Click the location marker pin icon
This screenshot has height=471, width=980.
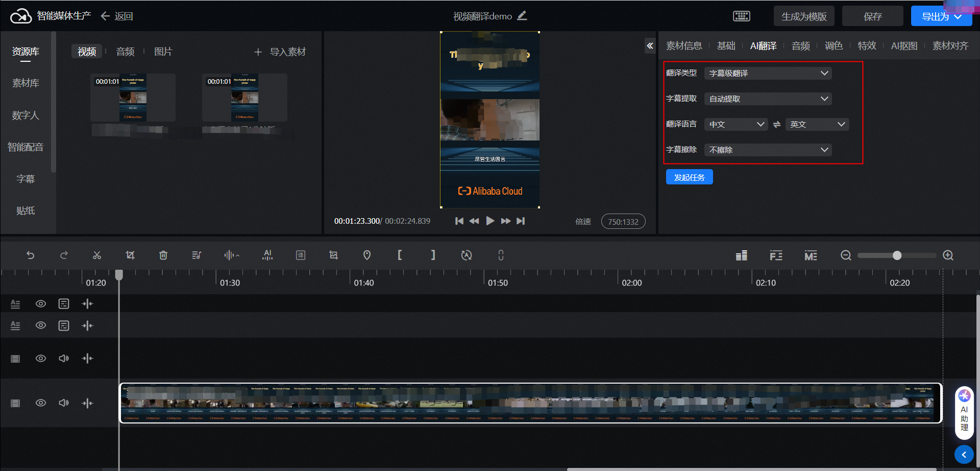[367, 255]
